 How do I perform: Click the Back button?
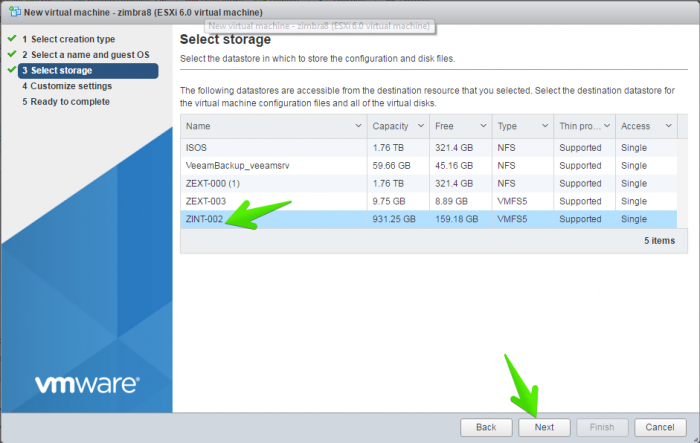(486, 427)
